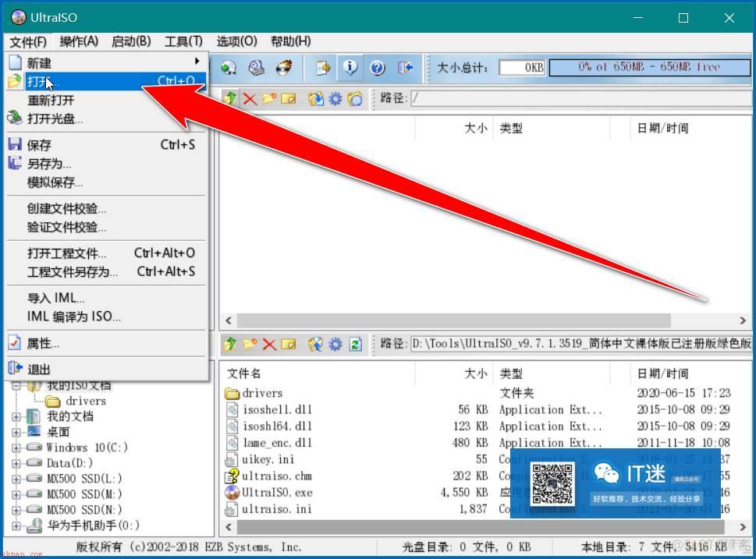Choose 验证文件校验... from the File menu
This screenshot has height=559, width=756.
pyautogui.click(x=107, y=227)
